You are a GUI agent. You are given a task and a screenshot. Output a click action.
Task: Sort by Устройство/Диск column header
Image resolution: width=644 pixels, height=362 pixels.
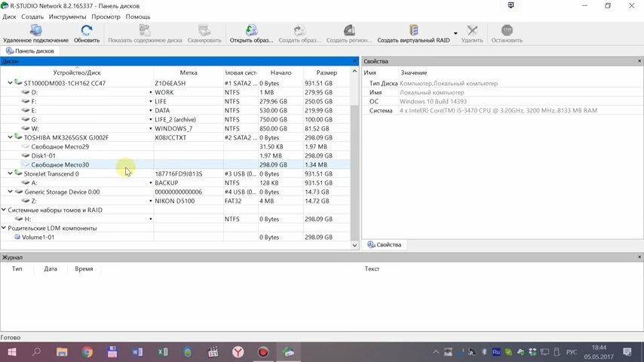coord(77,72)
